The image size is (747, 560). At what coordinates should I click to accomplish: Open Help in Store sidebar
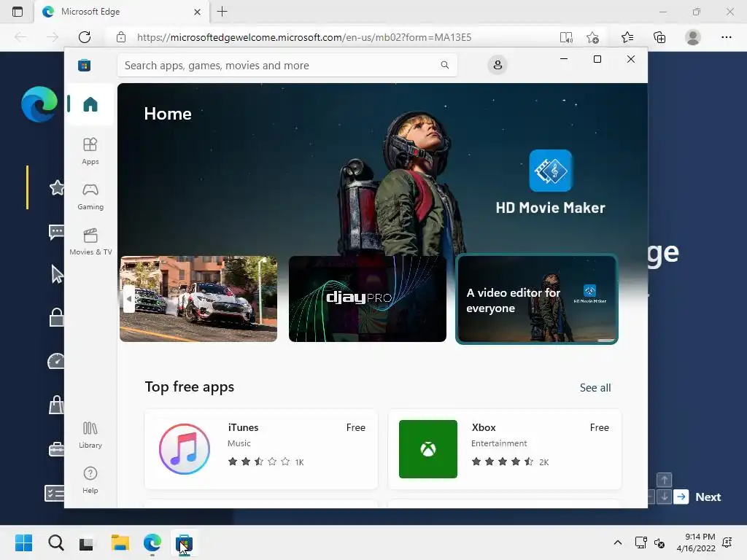tap(90, 480)
